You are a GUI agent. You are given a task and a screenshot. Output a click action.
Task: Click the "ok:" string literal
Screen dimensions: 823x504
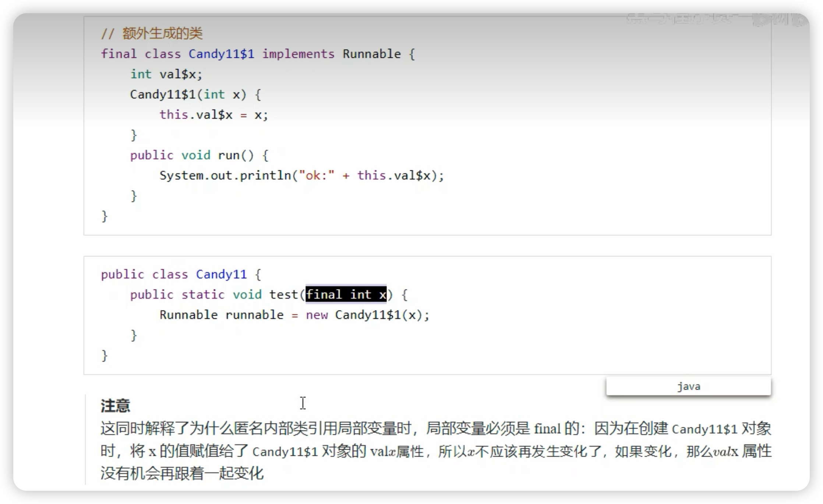click(x=317, y=175)
